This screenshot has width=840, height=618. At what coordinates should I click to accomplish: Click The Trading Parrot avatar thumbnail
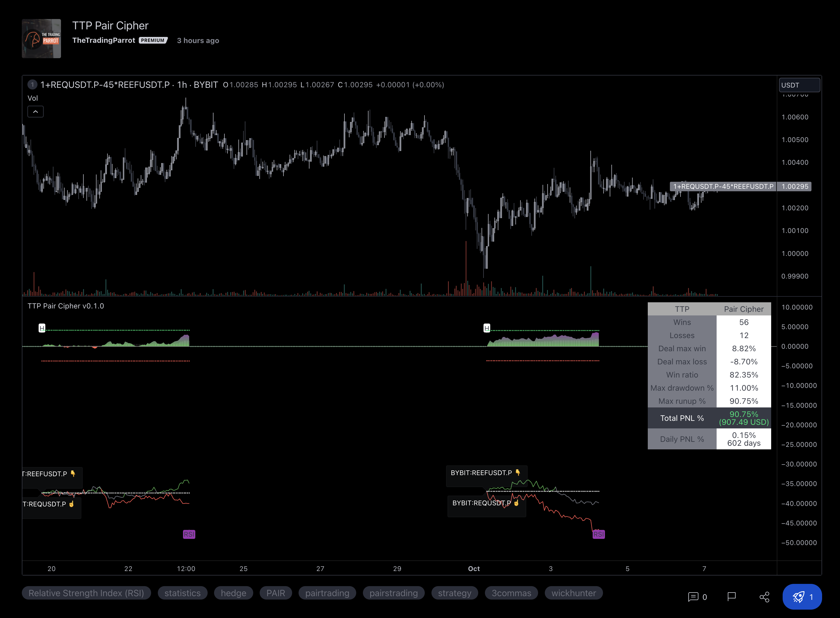pyautogui.click(x=41, y=39)
